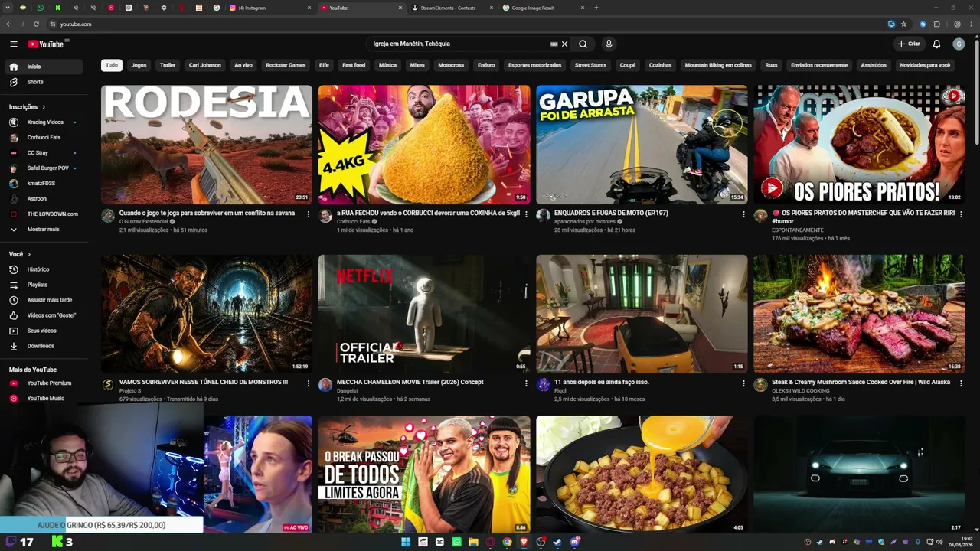Open Vídeos com "Gostei" list
Screen dimensions: 980x551
tap(44, 315)
